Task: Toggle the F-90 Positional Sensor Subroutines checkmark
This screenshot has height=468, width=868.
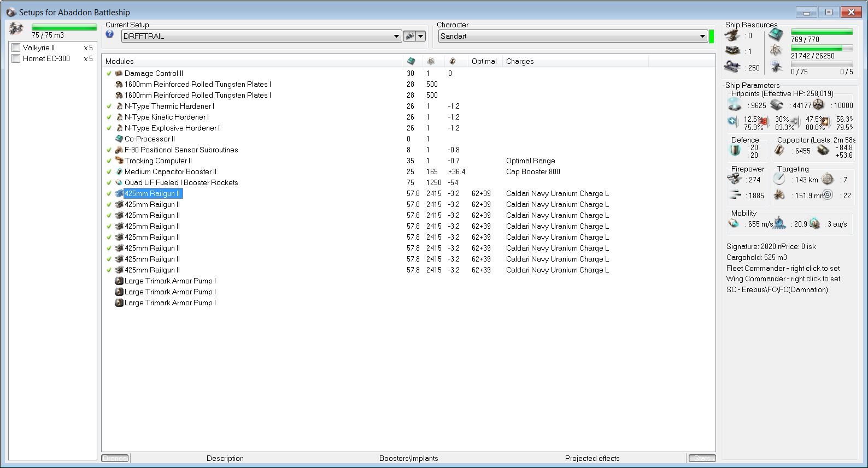Action: (x=109, y=150)
